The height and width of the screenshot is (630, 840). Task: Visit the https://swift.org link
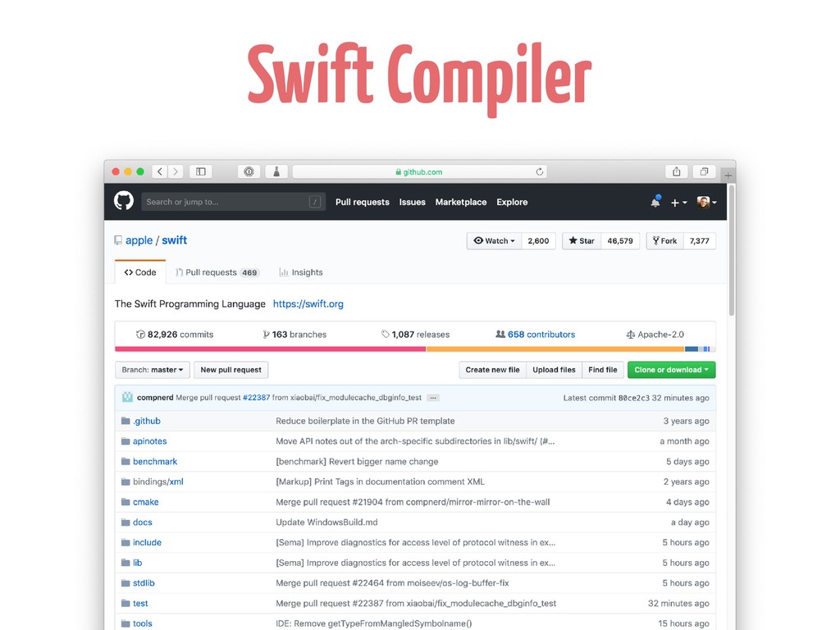point(308,304)
